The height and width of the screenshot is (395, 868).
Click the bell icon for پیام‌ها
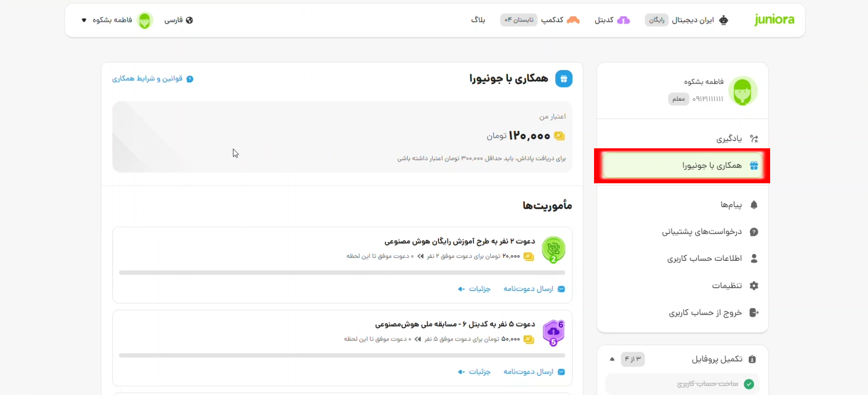pos(754,205)
